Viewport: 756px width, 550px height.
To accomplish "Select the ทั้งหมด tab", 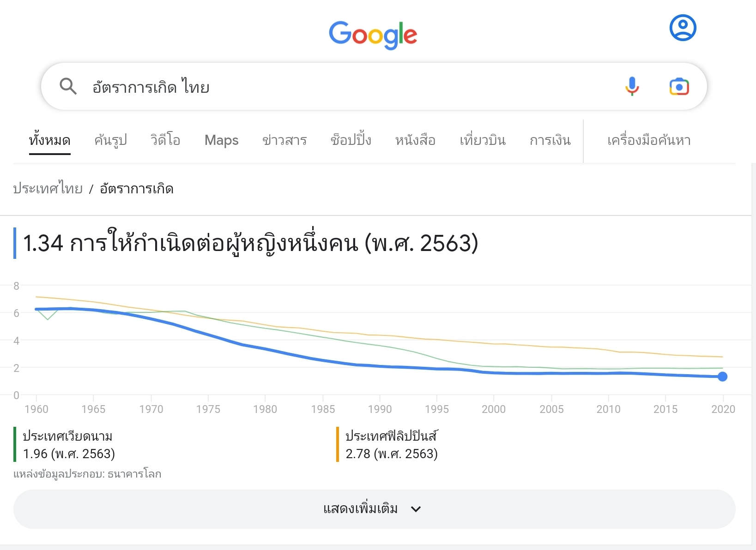I will click(x=49, y=140).
